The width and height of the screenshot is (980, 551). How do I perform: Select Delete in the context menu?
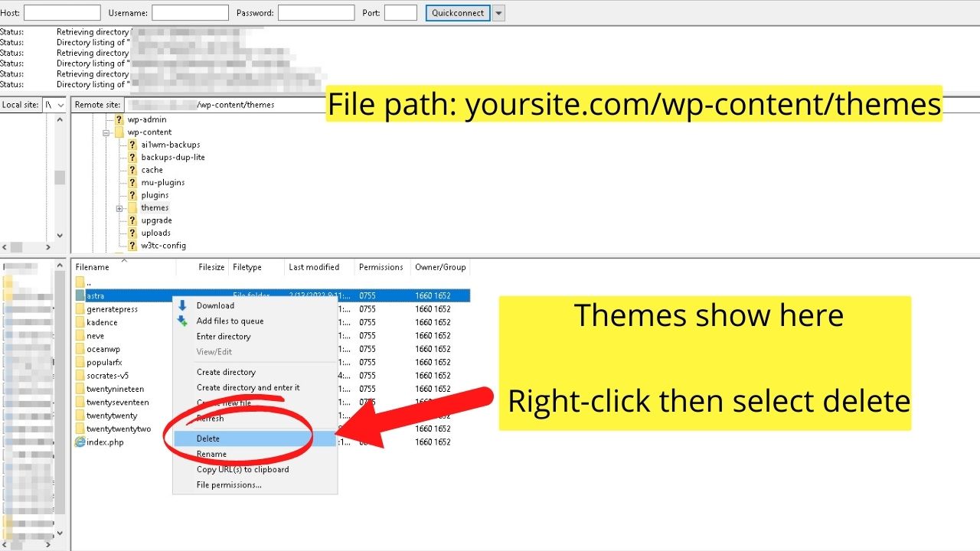pos(254,439)
